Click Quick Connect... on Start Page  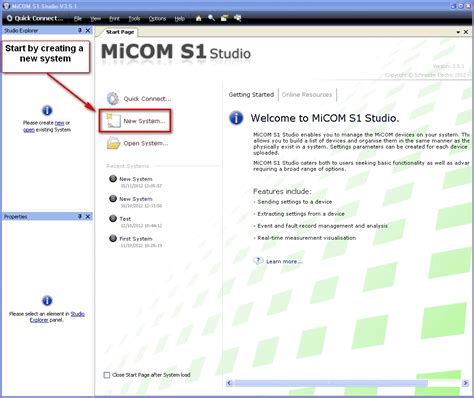(147, 99)
